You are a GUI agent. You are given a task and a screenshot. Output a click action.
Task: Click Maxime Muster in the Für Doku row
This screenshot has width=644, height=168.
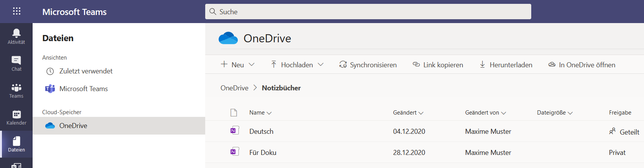[x=488, y=153]
